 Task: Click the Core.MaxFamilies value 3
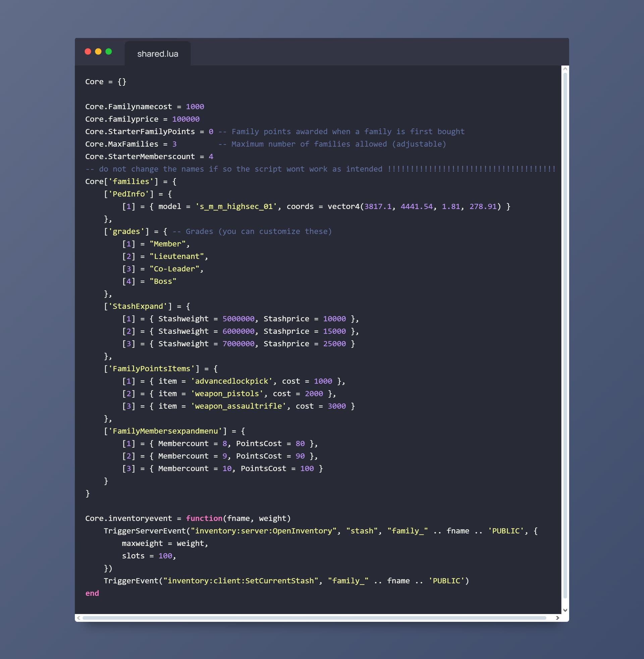174,144
